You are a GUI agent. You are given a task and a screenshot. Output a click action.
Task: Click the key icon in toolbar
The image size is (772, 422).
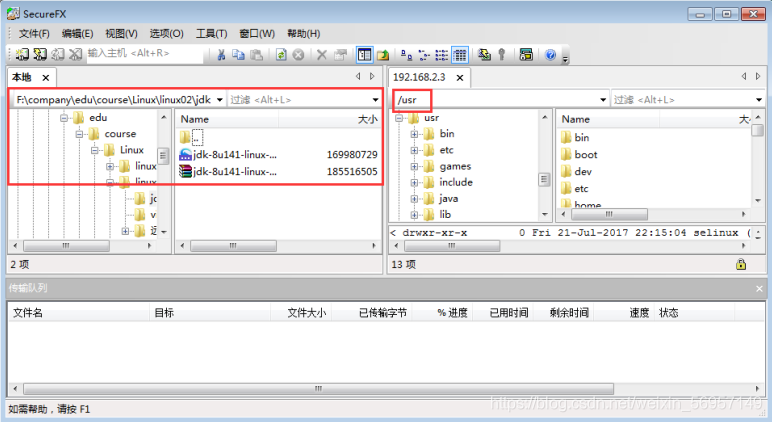(x=502, y=55)
